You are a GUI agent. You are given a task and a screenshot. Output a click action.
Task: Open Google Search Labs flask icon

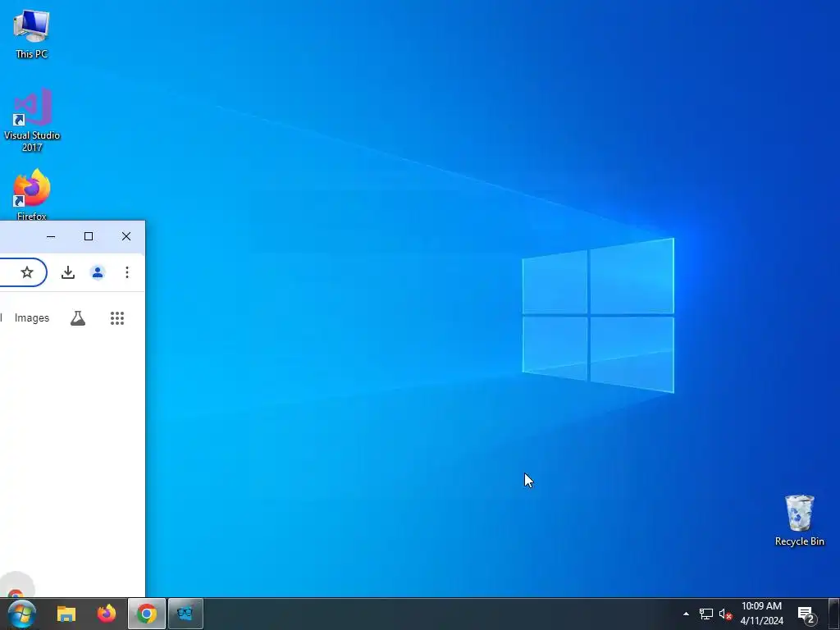pyautogui.click(x=78, y=317)
